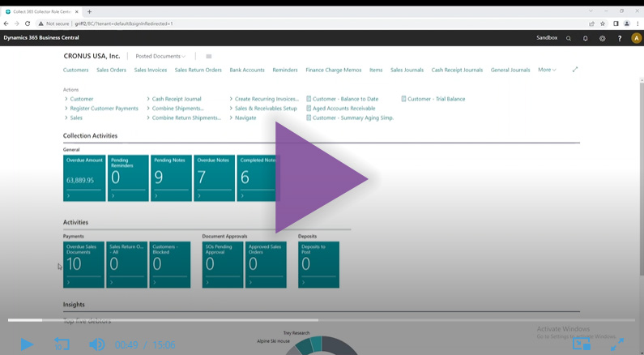Open the browser side panel icon
The height and width of the screenshot is (355, 644).
[616, 24]
